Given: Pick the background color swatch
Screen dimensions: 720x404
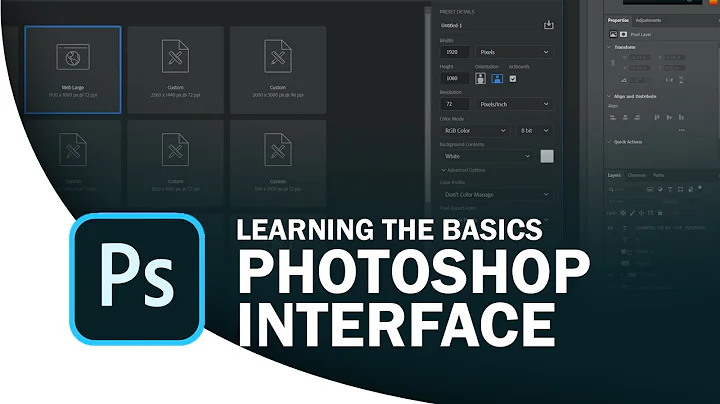Looking at the screenshot, I should 546,156.
